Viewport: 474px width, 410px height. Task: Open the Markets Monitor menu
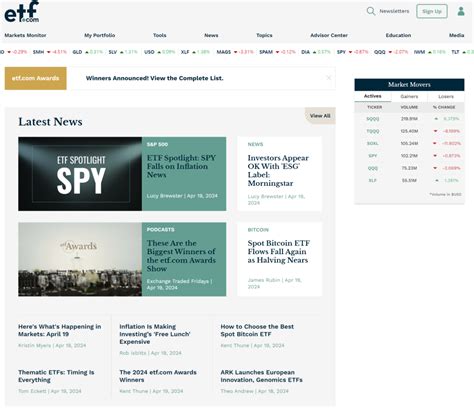(x=25, y=35)
